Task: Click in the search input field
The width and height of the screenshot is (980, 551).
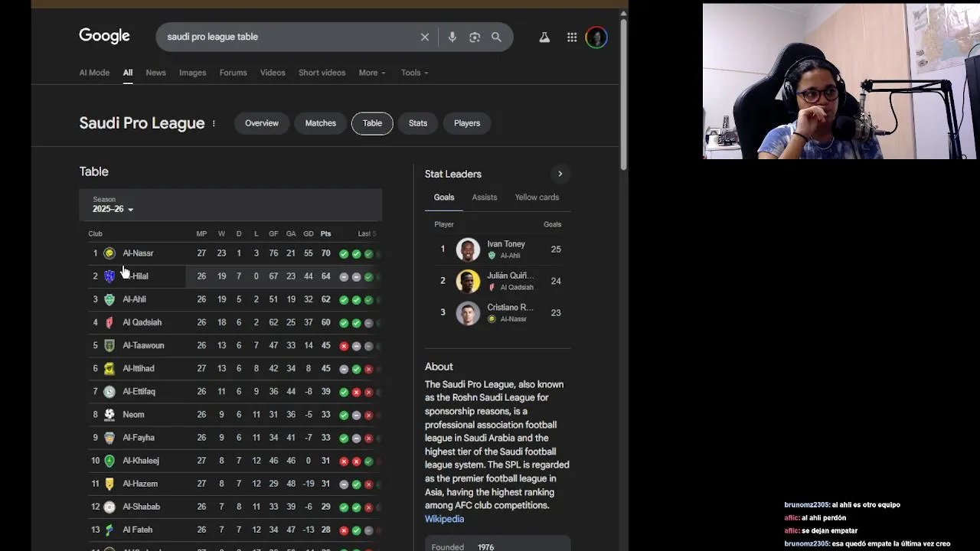Action: 289,37
